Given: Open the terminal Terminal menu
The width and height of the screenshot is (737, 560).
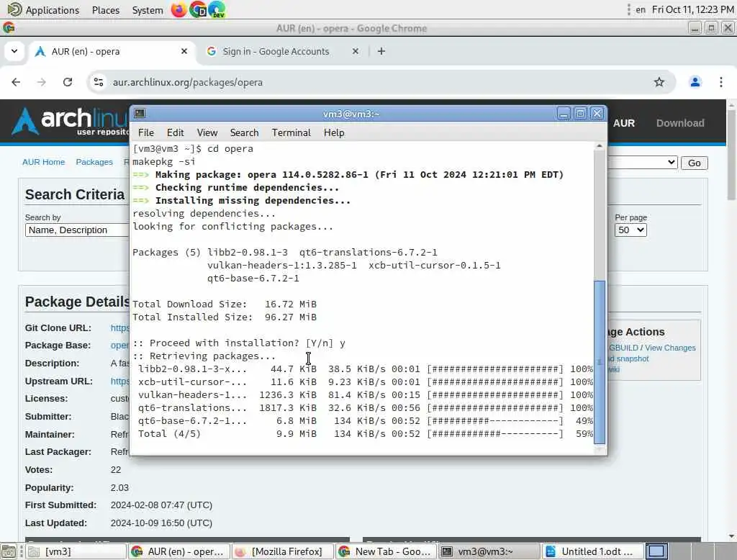Looking at the screenshot, I should tap(291, 132).
